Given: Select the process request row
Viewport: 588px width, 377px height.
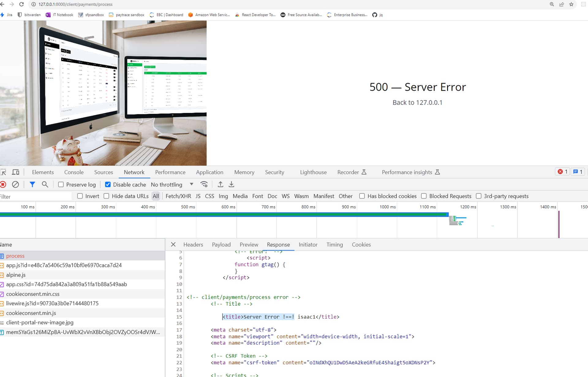Looking at the screenshot, I should point(82,256).
